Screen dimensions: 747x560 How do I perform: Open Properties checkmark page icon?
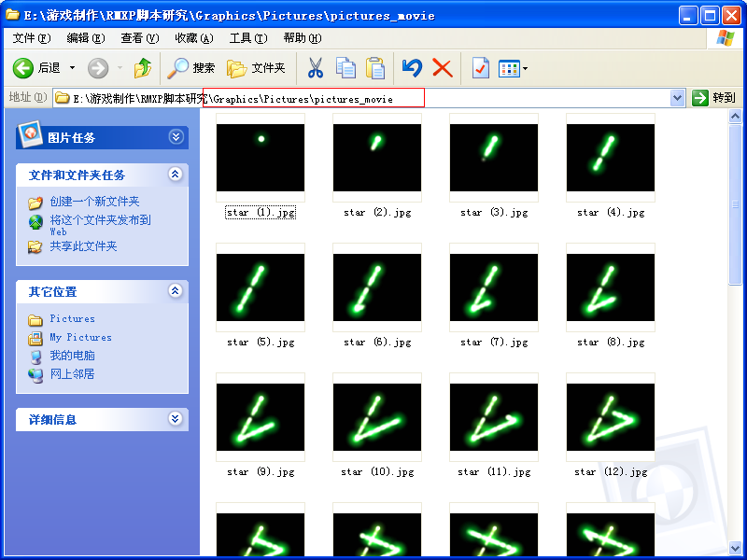pos(481,68)
